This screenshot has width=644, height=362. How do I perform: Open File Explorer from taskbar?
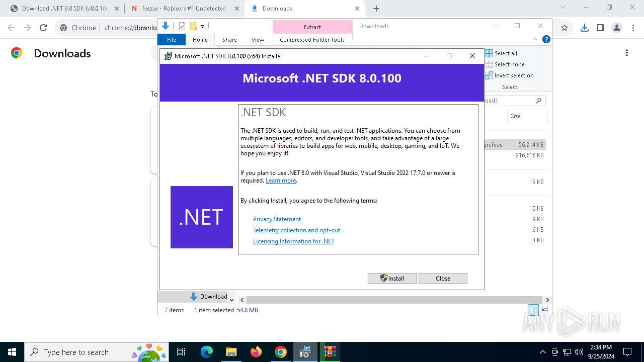(231, 352)
